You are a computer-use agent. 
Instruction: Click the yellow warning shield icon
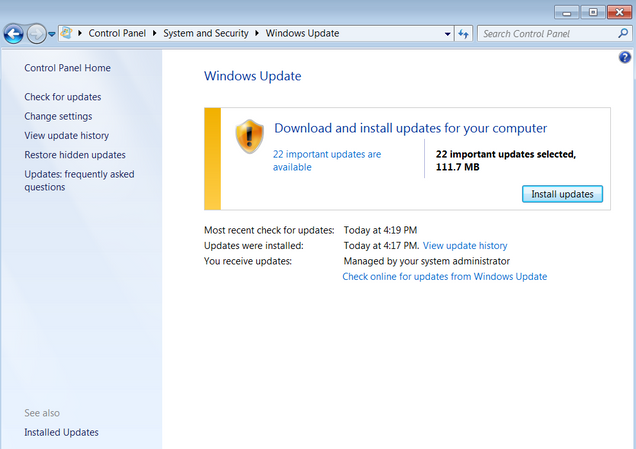[249, 136]
